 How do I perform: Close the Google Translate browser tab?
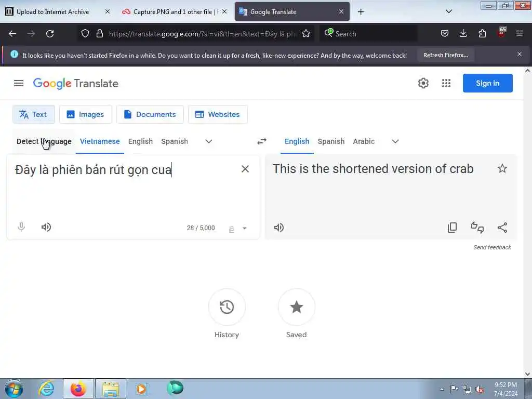[x=341, y=11]
